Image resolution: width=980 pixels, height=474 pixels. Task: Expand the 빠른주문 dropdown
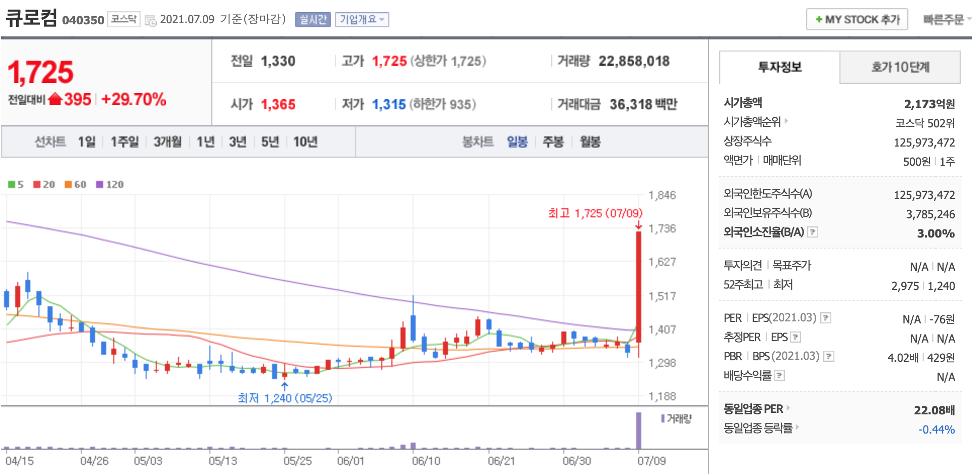click(947, 20)
